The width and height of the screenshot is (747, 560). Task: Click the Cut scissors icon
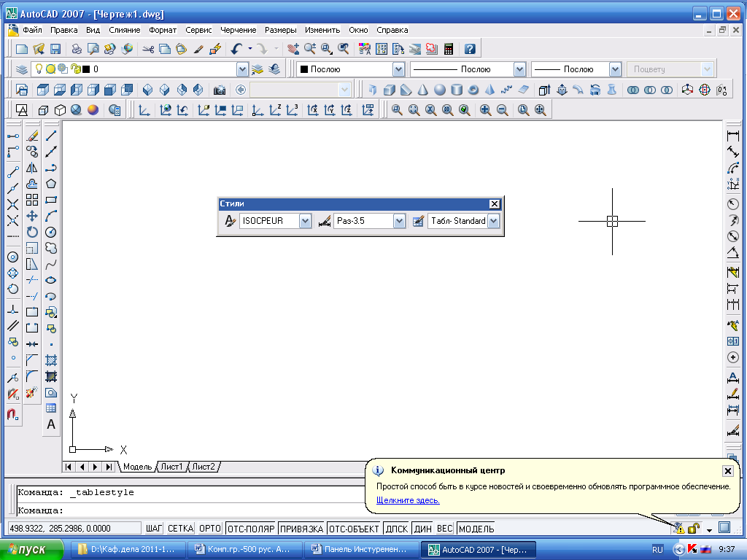point(148,49)
